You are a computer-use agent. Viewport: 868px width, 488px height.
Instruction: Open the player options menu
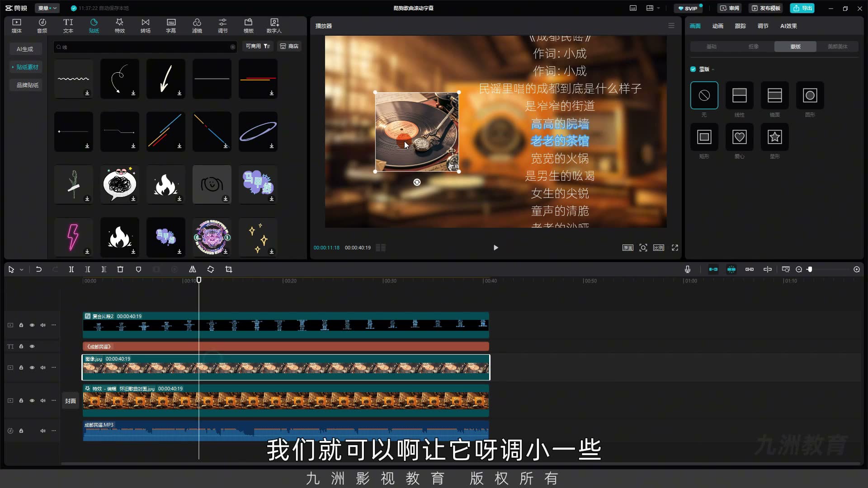tap(671, 26)
